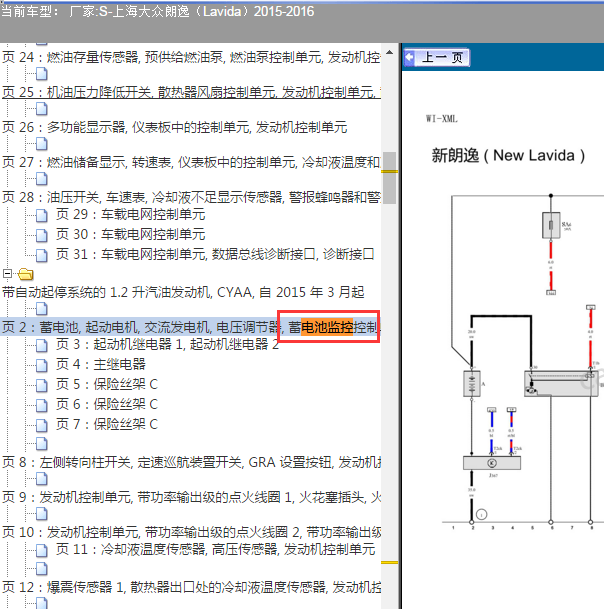This screenshot has height=609, width=604.
Task: Click the back arrow icon on 上一页
Action: (x=409, y=57)
